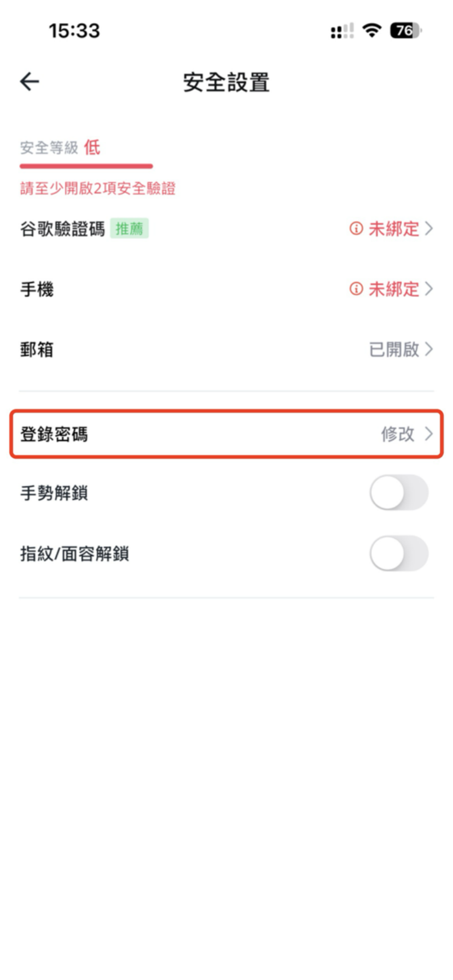Tap the 登錄密碼 chevron arrow

pos(429,434)
